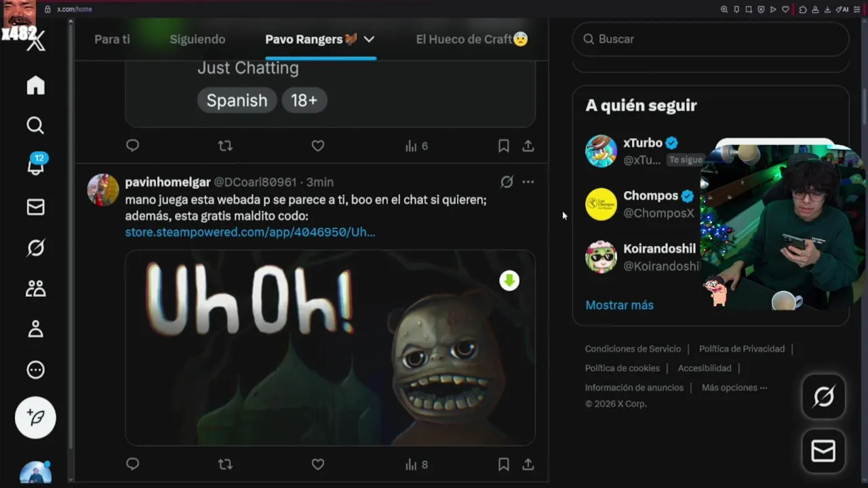Take a snapshot with browser toolbar icon

pos(749,9)
